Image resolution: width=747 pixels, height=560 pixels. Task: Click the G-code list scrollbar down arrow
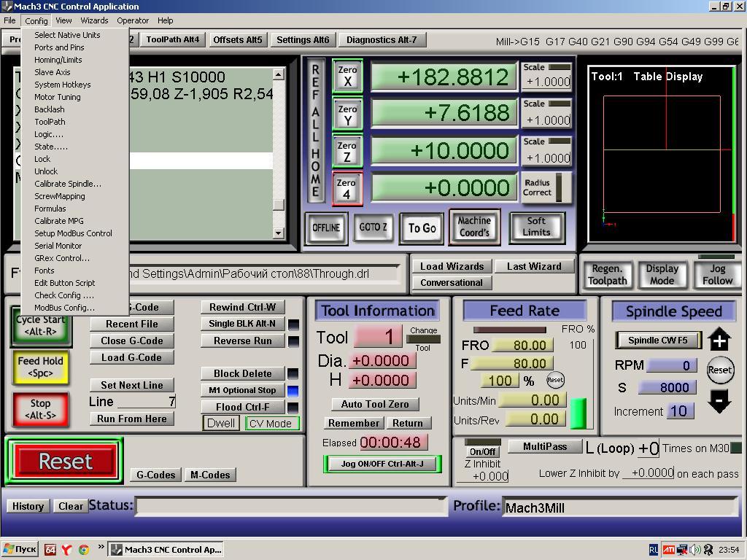pyautogui.click(x=279, y=233)
